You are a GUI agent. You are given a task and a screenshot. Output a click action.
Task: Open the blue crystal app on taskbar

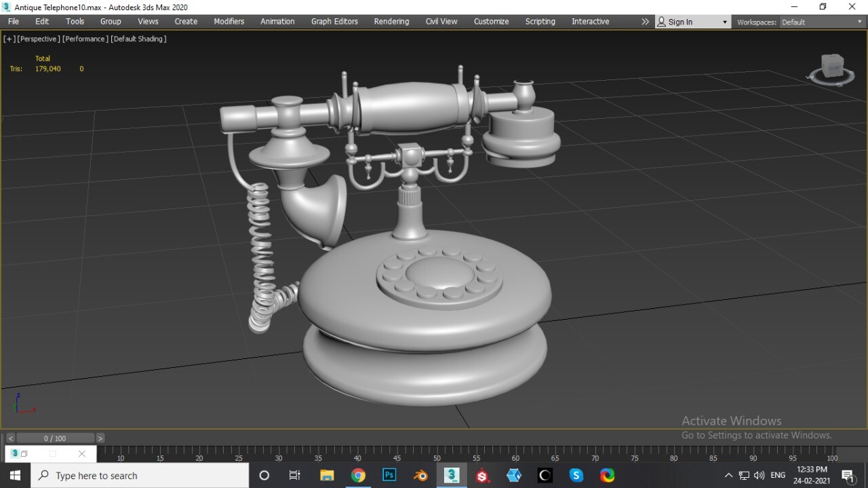point(514,476)
